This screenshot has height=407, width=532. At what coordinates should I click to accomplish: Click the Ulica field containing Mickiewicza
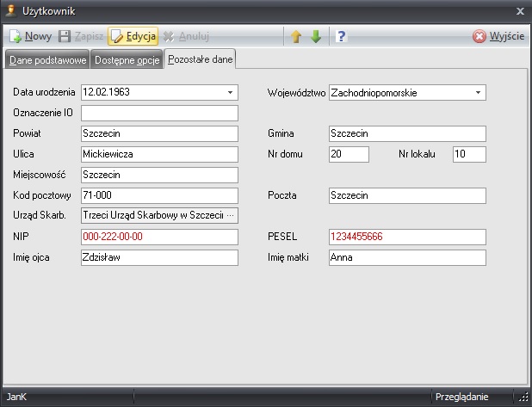click(158, 154)
